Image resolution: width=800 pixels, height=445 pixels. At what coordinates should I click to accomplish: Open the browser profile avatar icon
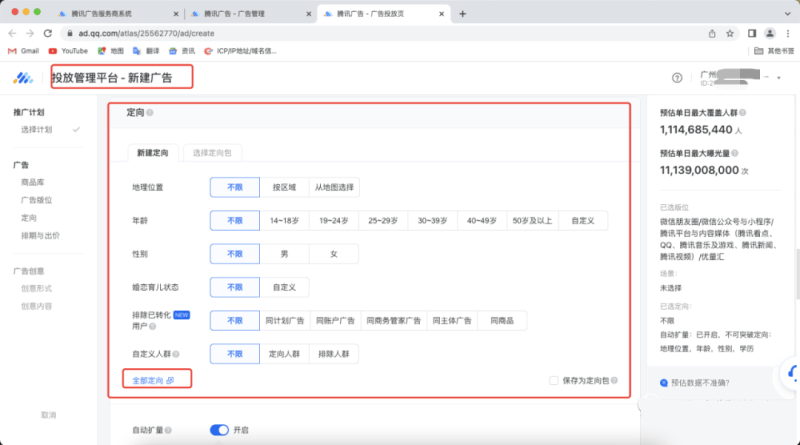(770, 34)
